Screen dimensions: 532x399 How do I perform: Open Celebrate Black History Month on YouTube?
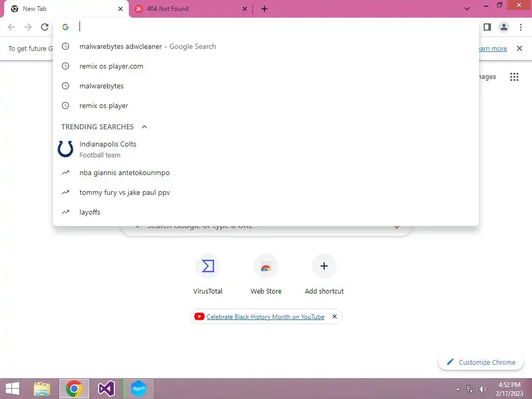point(265,317)
